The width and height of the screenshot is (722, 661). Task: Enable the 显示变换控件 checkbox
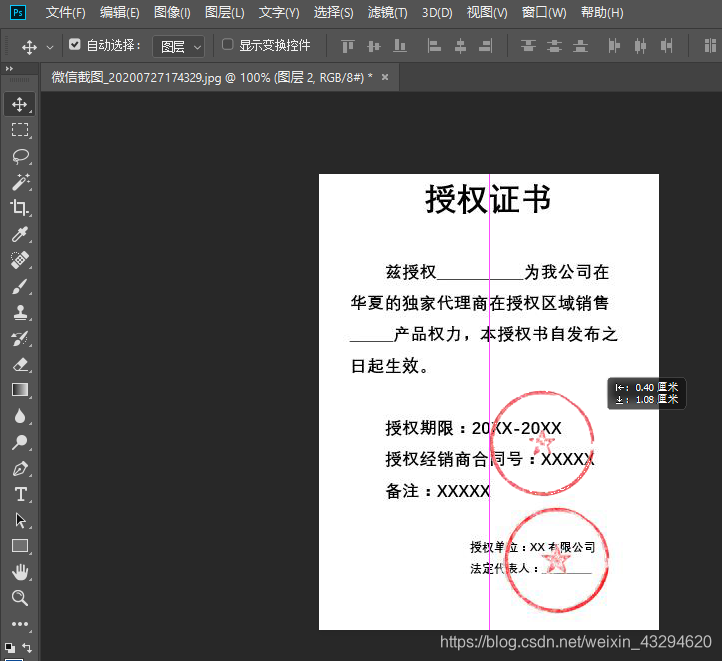click(227, 44)
